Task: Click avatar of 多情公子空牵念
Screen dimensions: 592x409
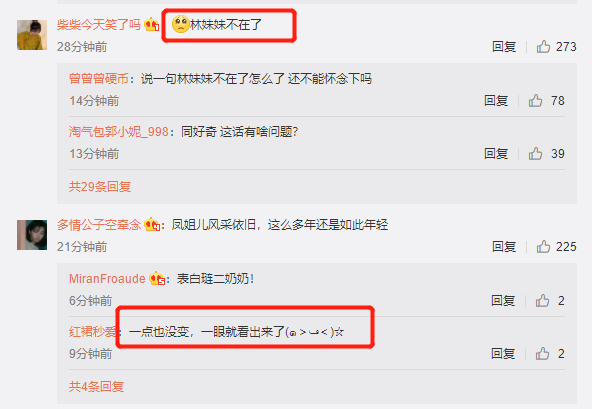Action: tap(32, 235)
